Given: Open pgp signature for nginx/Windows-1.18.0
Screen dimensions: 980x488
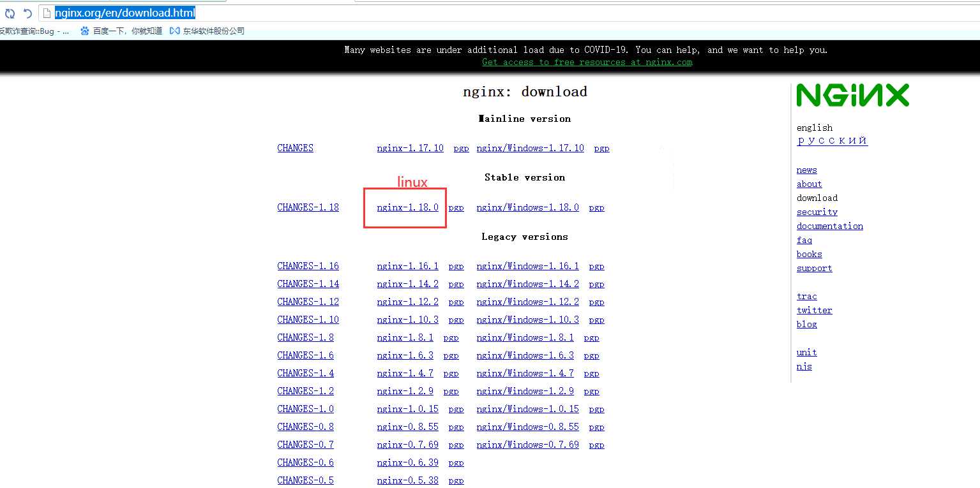Looking at the screenshot, I should pyautogui.click(x=596, y=208).
